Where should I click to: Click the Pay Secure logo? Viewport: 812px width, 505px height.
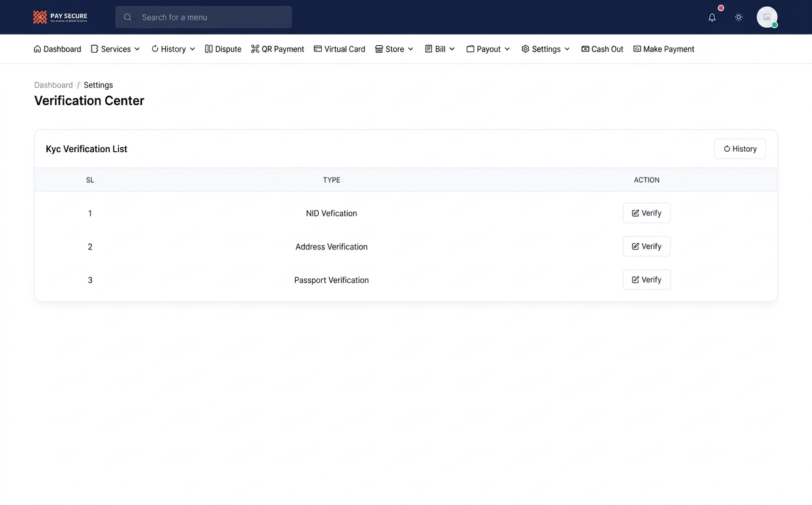pyautogui.click(x=60, y=17)
